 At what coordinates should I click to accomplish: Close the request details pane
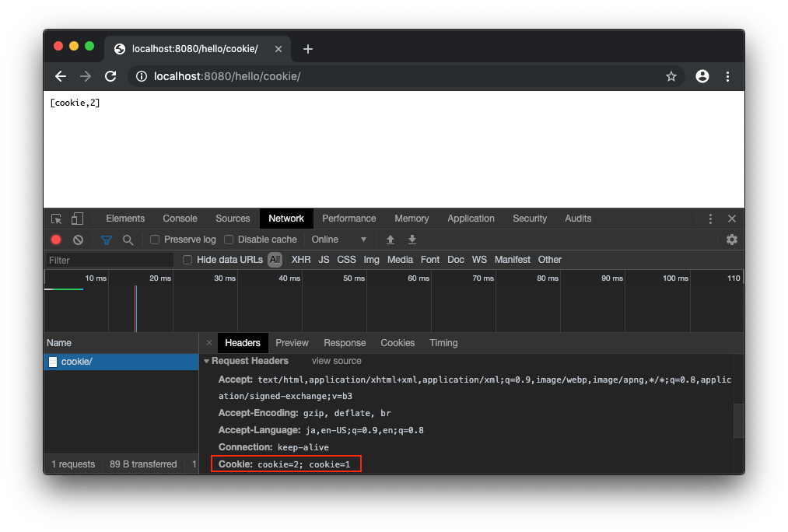pyautogui.click(x=209, y=342)
